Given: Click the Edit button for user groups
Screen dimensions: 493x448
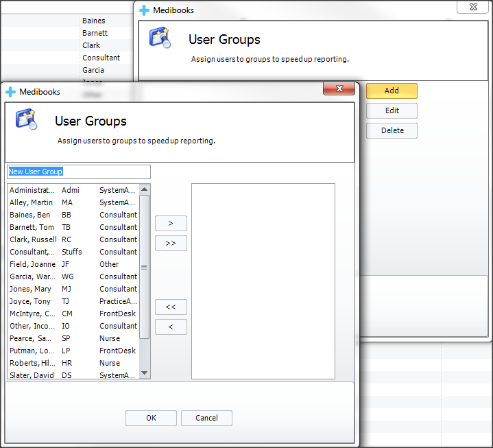Looking at the screenshot, I should [392, 110].
